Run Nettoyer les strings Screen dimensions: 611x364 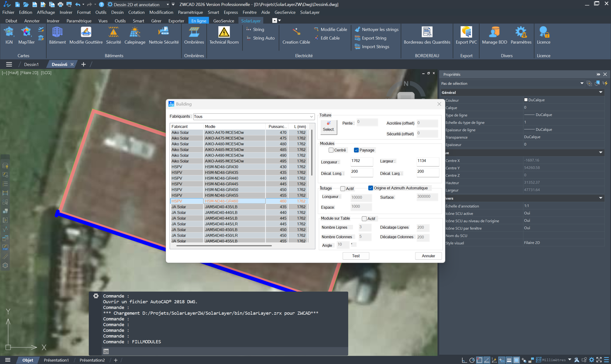tap(377, 30)
